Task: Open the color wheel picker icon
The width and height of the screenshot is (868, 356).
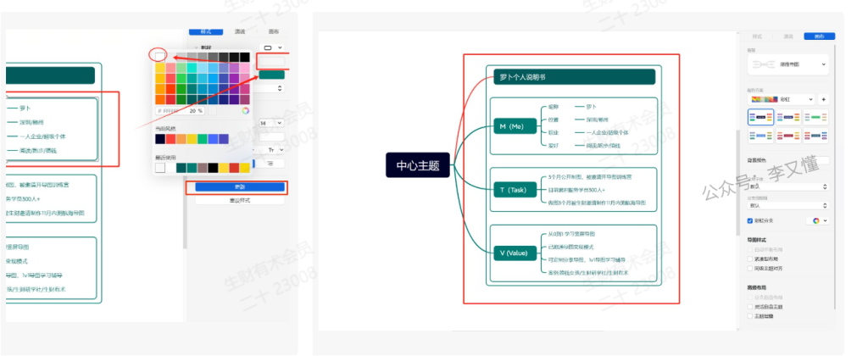Action: [245, 110]
